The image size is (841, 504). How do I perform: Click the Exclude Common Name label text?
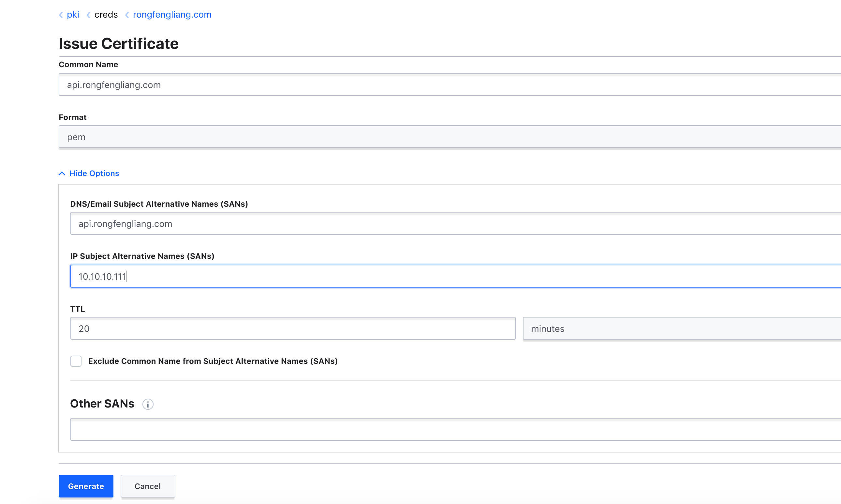click(x=213, y=361)
